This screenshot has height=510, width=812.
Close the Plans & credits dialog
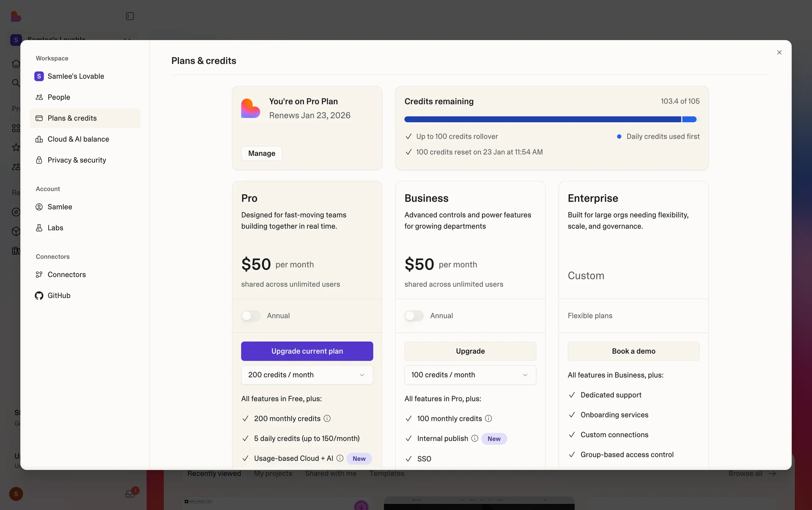point(779,52)
